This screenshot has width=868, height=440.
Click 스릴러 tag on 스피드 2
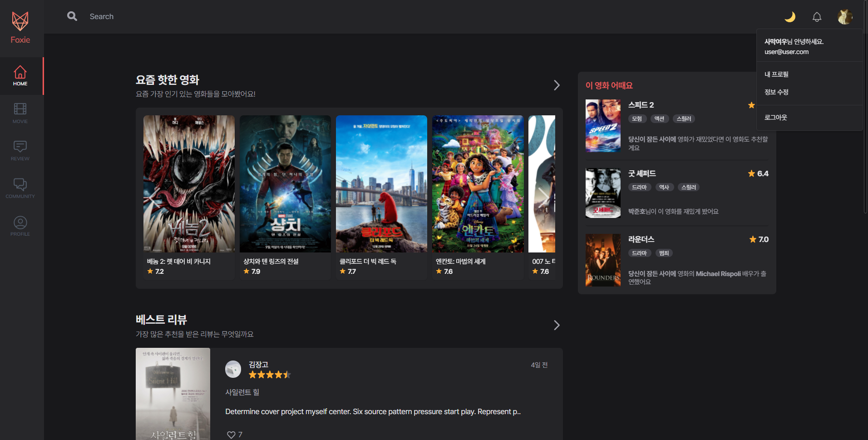[684, 119]
